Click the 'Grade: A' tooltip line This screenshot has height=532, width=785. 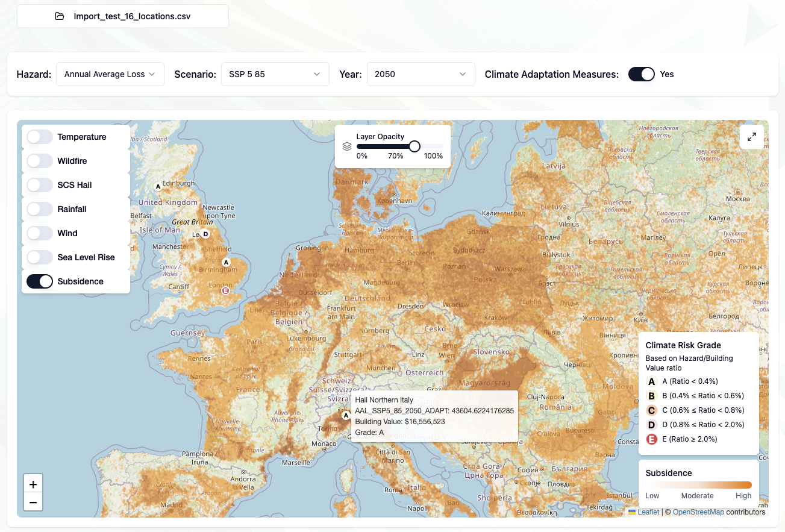coord(369,433)
